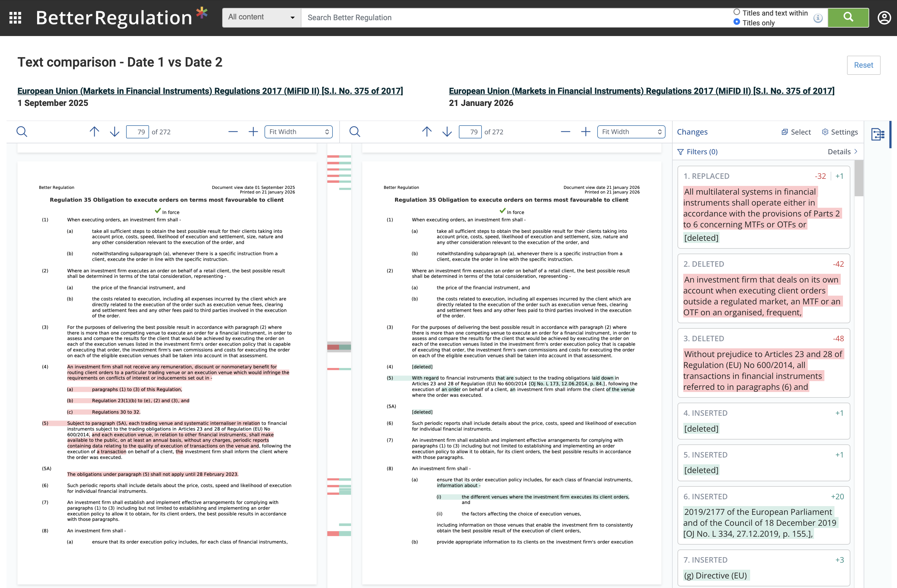The image size is (897, 588).
Task: Select 'Titles and text within' radio option
Action: (x=737, y=12)
